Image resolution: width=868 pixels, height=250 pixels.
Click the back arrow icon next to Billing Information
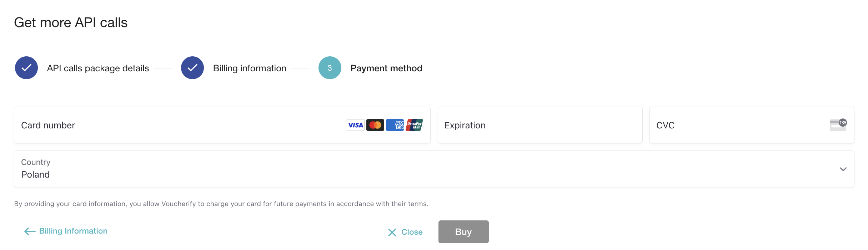(29, 231)
